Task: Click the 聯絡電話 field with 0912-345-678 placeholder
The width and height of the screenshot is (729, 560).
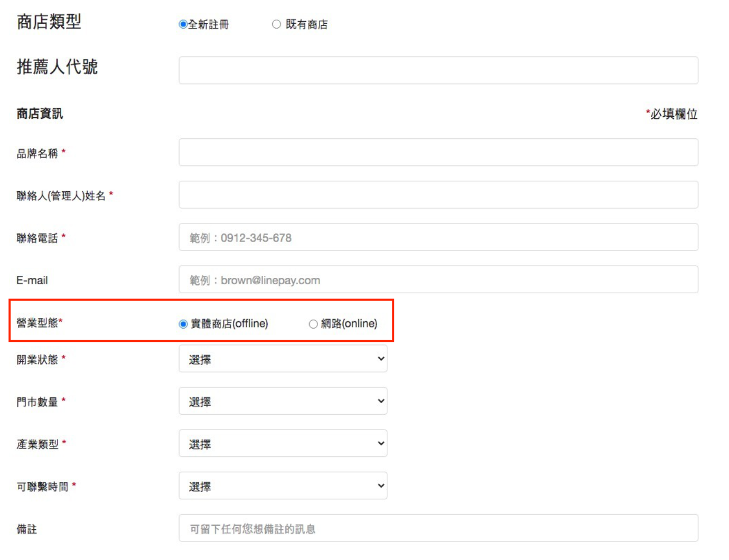Action: 438,237
